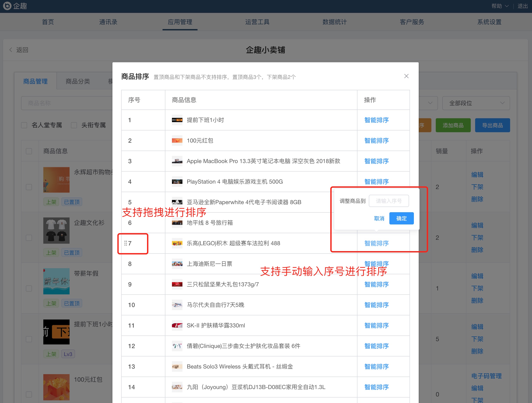This screenshot has height=403, width=532.
Task: Enable the 头衔专属 checkbox
Action: click(x=74, y=125)
